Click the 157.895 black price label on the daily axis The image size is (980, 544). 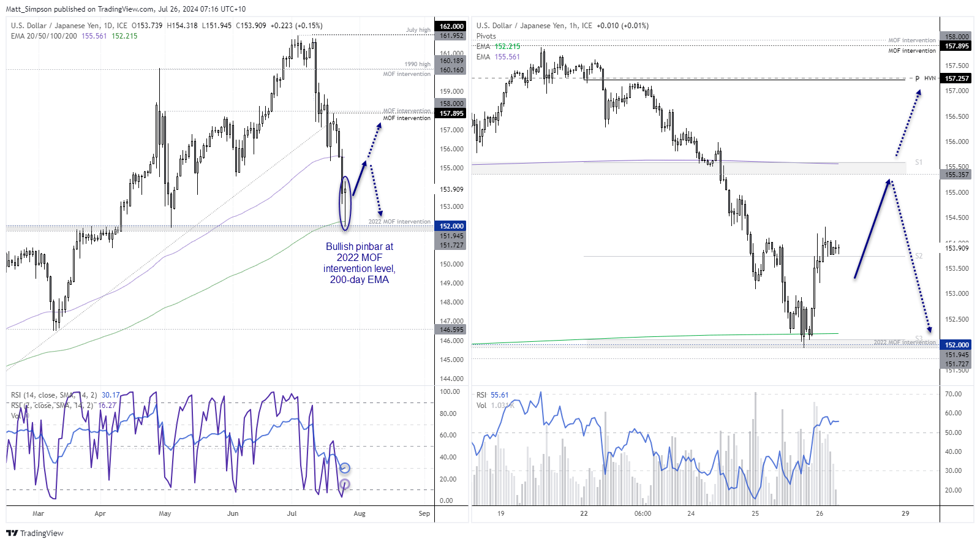[451, 113]
